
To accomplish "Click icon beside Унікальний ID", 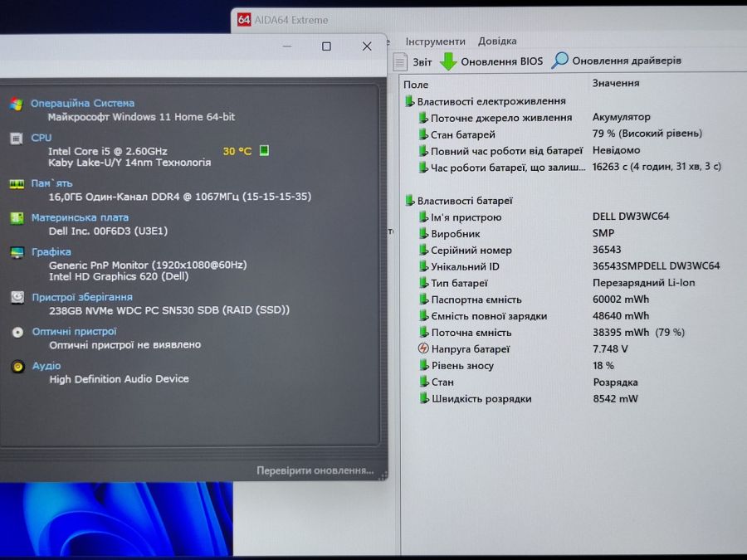I will pyautogui.click(x=423, y=266).
